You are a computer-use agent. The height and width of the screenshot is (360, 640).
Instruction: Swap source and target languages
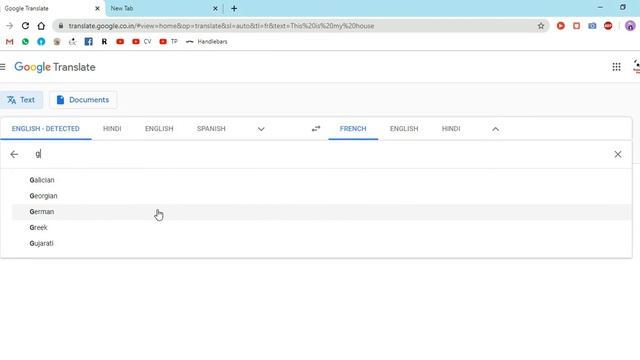[316, 129]
